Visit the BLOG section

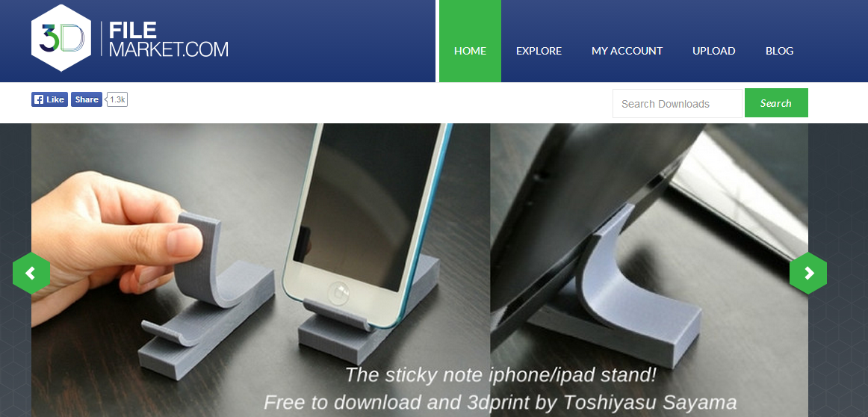tap(779, 51)
